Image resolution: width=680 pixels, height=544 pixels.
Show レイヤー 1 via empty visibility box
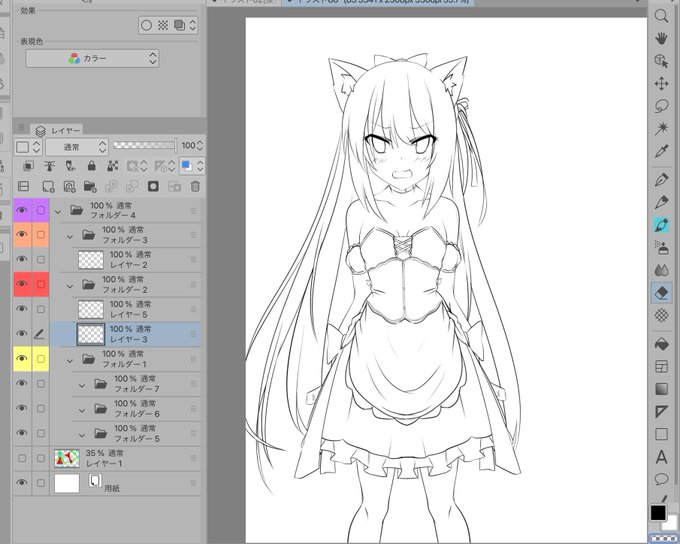22,458
